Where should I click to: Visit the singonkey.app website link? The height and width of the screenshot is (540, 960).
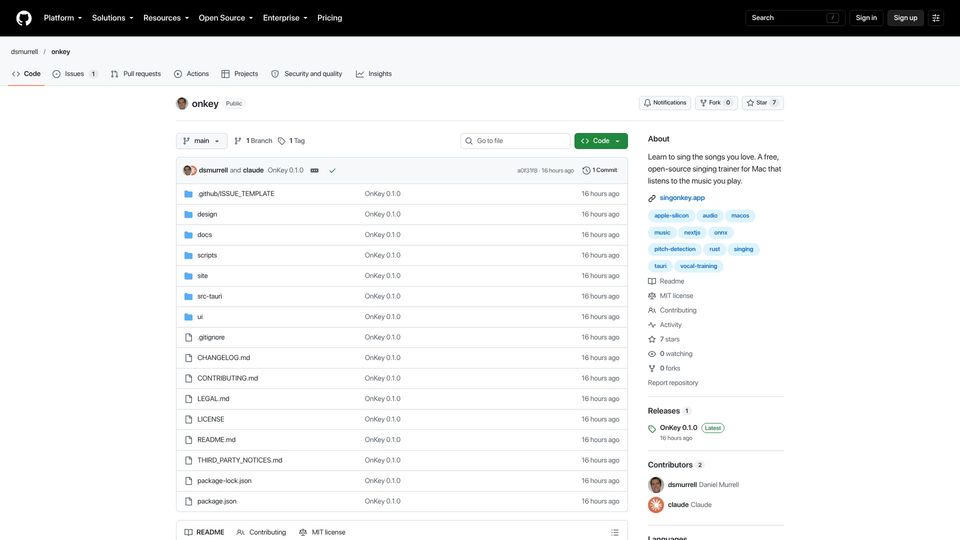click(x=682, y=198)
